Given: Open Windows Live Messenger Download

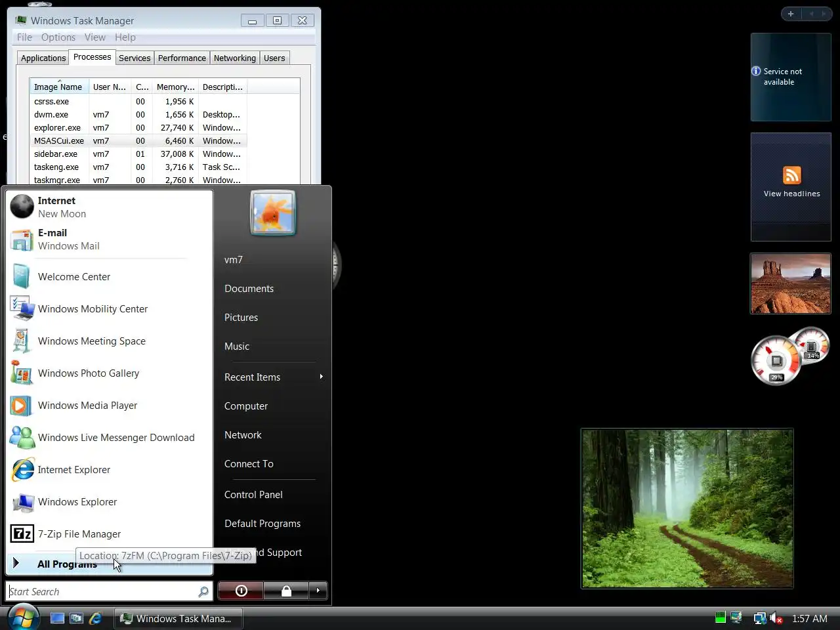Looking at the screenshot, I should coord(110,438).
